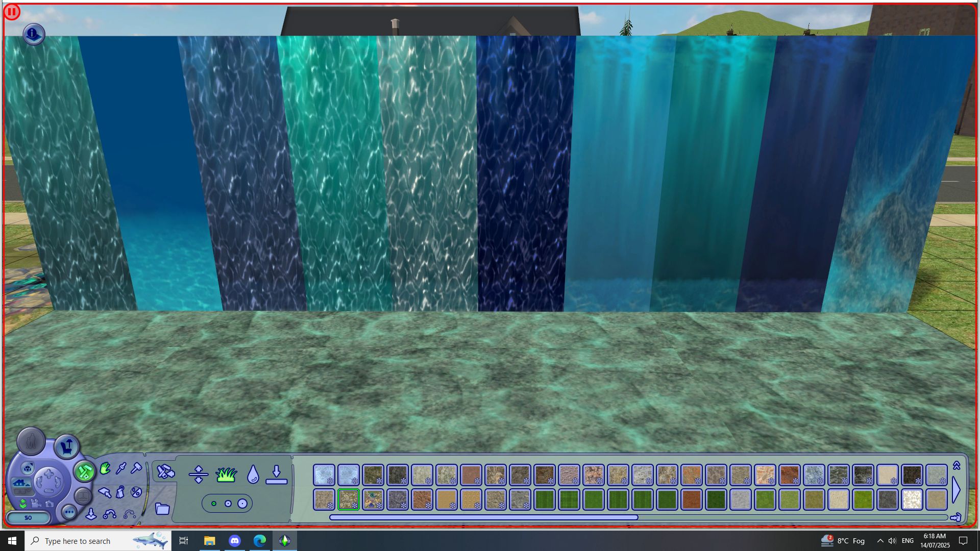Viewport: 980px width, 551px height.
Task: Rotate camera right arrow control
Action: (58, 482)
